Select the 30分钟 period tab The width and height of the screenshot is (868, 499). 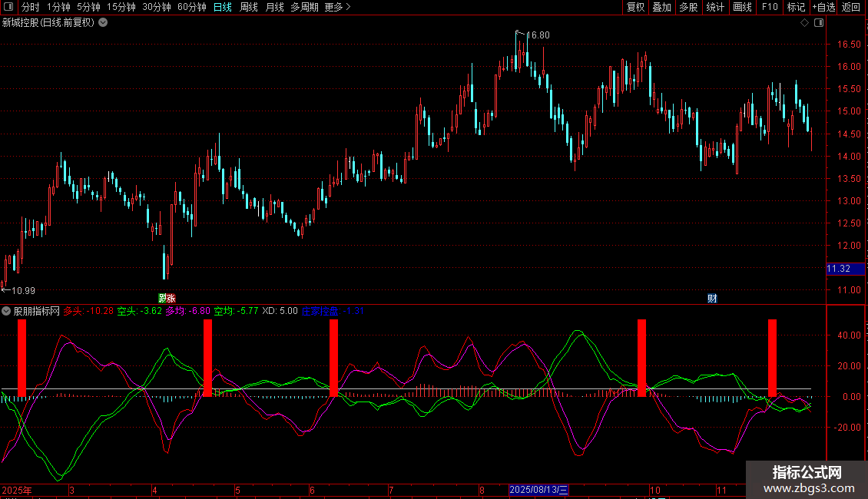click(156, 7)
